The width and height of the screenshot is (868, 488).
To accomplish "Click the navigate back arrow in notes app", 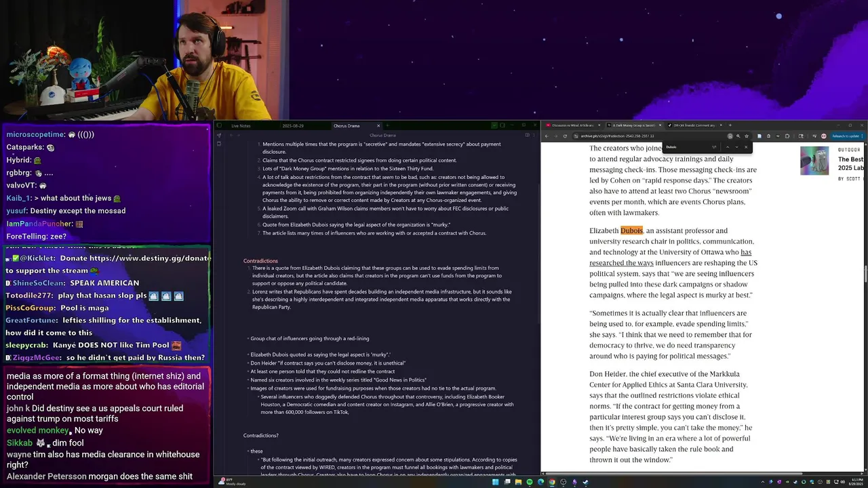I will (x=231, y=135).
